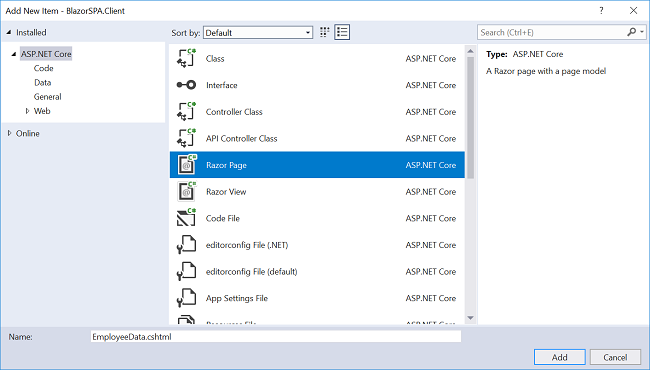Click the Add button
Viewport: 650px width, 370px height.
click(x=560, y=357)
